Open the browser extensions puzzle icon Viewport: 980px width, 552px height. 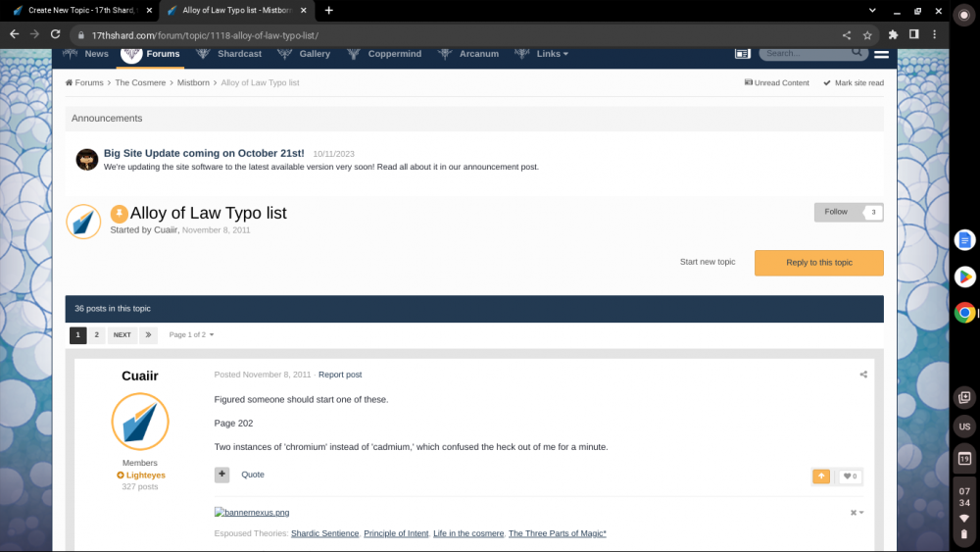coord(893,35)
